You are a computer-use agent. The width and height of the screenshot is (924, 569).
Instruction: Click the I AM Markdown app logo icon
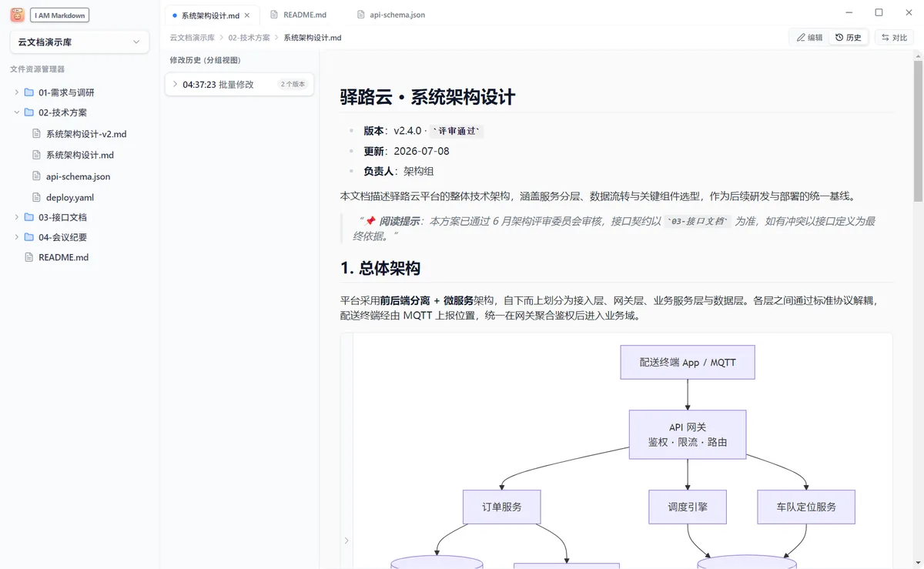(18, 15)
